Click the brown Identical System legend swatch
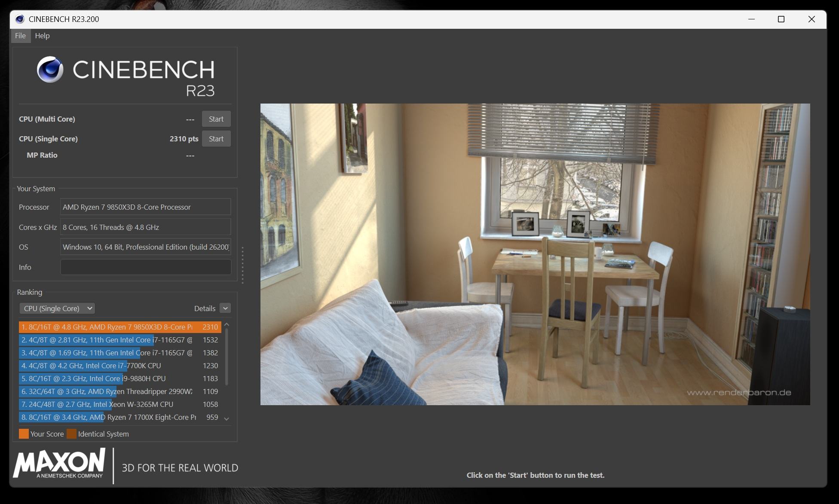The image size is (839, 504). pyautogui.click(x=71, y=434)
